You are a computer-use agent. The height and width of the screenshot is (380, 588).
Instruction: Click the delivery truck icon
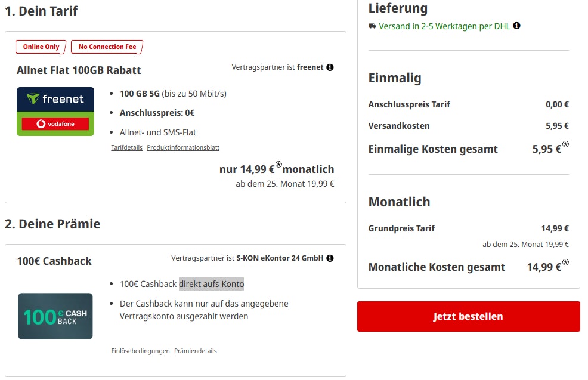373,26
